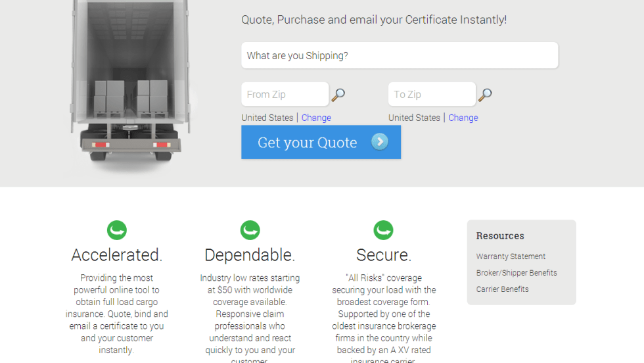
Task: Open the Broker/Shipper Benefits link
Action: coord(517,273)
